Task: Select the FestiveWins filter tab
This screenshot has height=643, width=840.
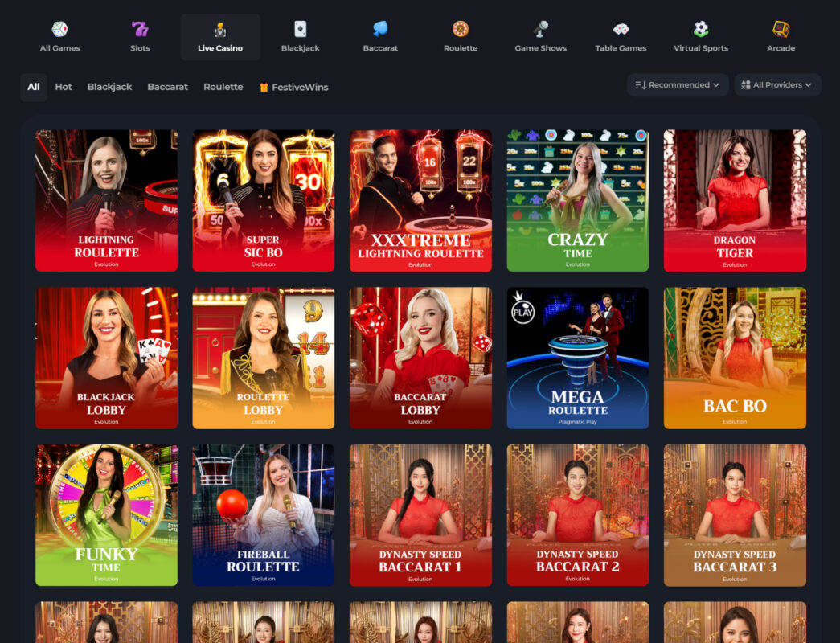Action: click(x=293, y=87)
